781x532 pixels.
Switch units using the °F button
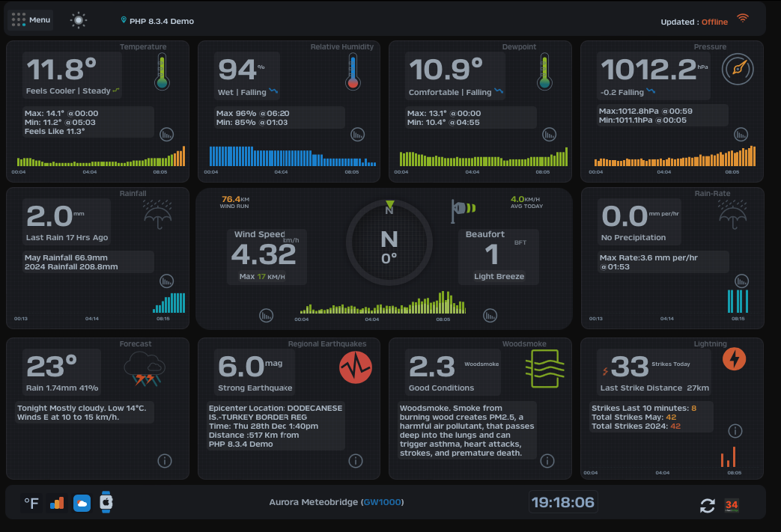31,504
